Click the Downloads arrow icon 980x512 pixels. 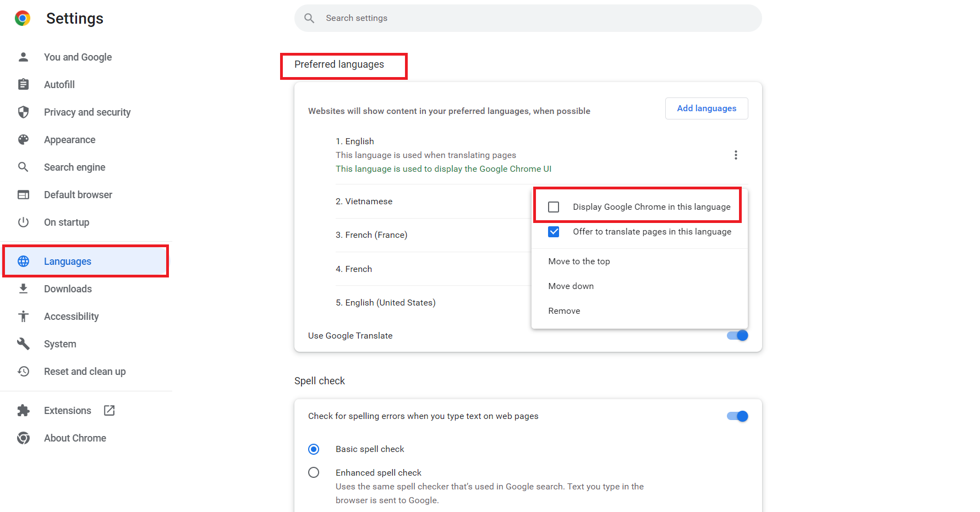[x=23, y=288]
